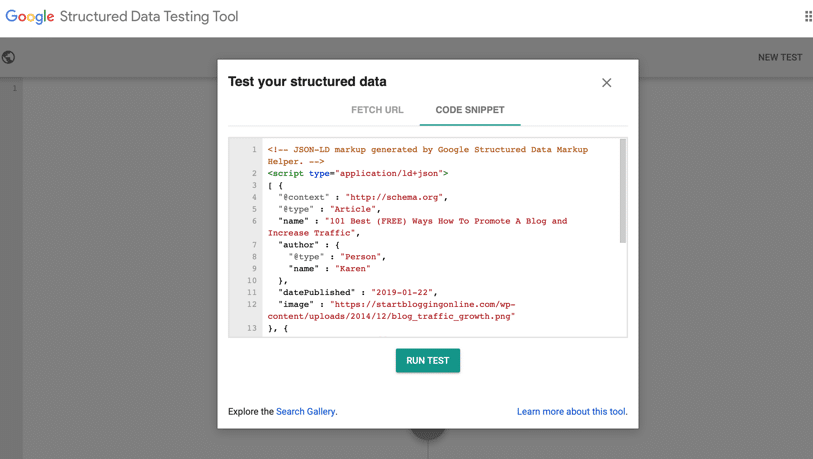Open the Search Gallery link
This screenshot has height=459, width=813.
tap(305, 411)
